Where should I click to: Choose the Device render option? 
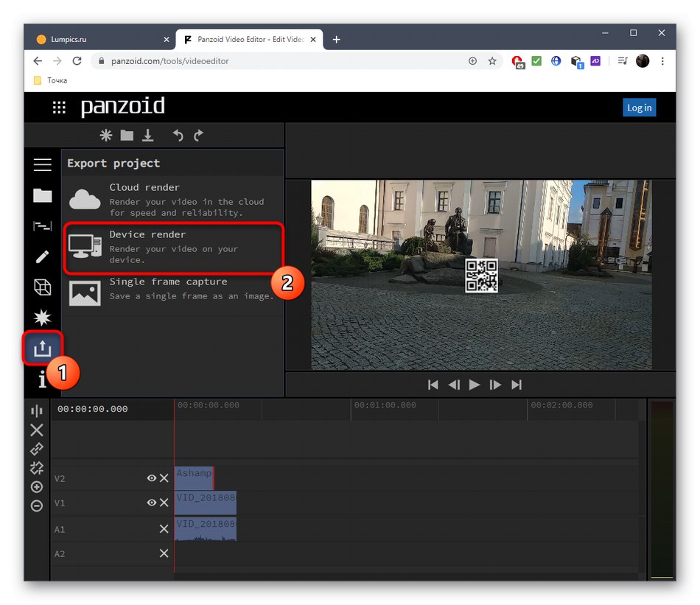[x=173, y=248]
